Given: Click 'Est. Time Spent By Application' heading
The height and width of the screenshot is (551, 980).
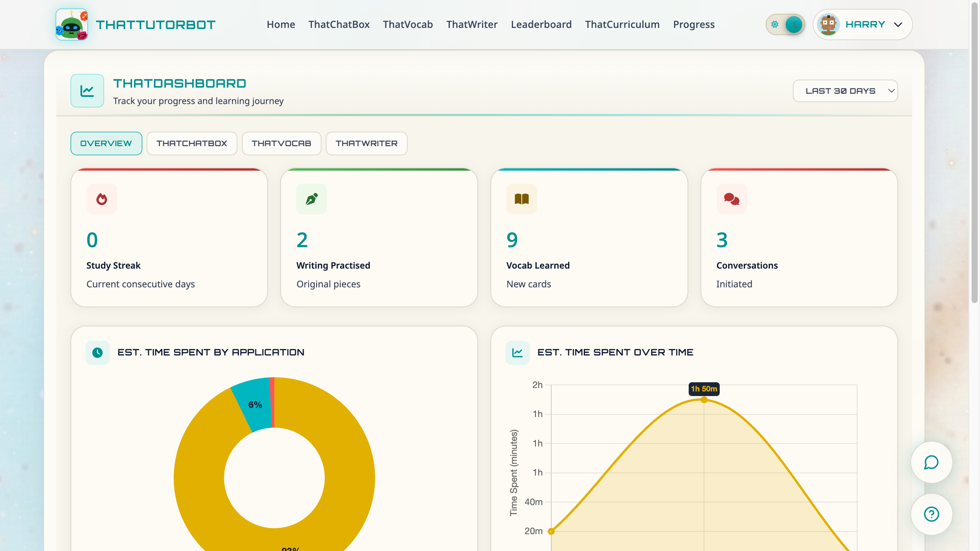Looking at the screenshot, I should tap(211, 352).
